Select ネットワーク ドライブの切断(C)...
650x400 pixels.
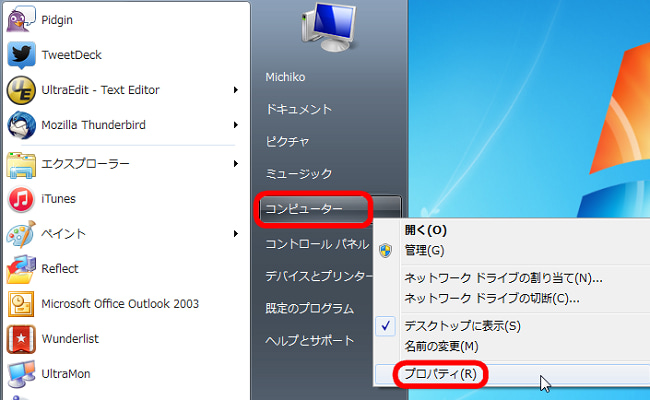[x=492, y=298]
